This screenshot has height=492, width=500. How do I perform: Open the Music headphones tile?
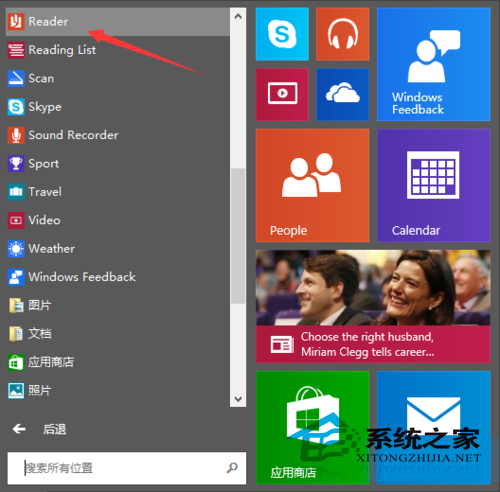(343, 34)
